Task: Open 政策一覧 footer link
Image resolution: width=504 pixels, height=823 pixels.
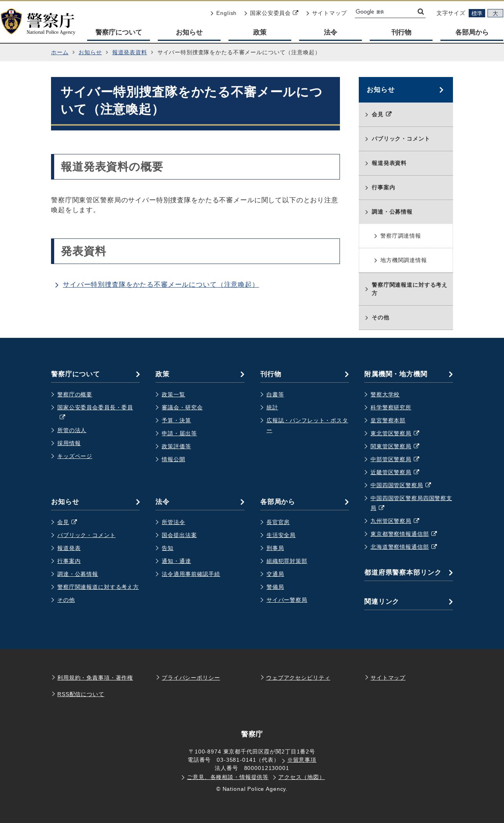Action: (x=173, y=395)
